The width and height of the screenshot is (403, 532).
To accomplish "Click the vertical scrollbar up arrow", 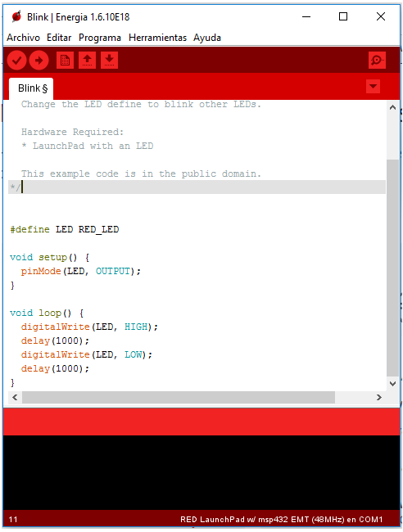I will [393, 107].
